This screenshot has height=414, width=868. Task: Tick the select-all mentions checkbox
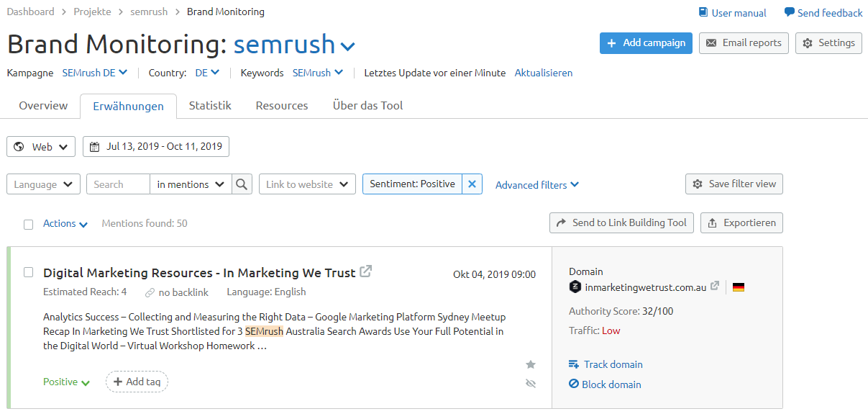tap(29, 224)
